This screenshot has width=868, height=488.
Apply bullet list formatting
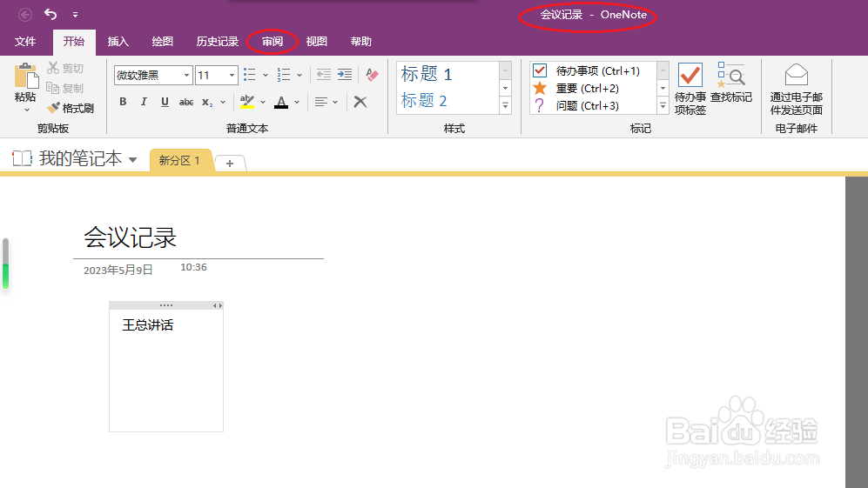click(x=250, y=75)
